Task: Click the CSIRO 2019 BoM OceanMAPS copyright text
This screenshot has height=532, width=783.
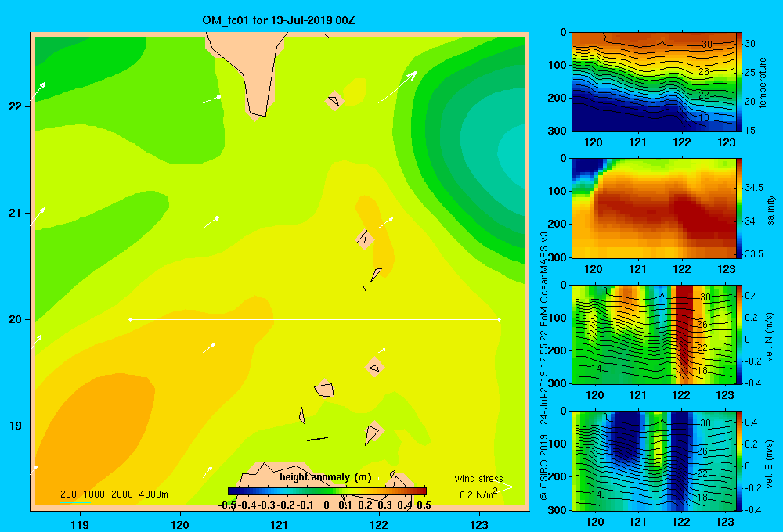Action: (544, 365)
